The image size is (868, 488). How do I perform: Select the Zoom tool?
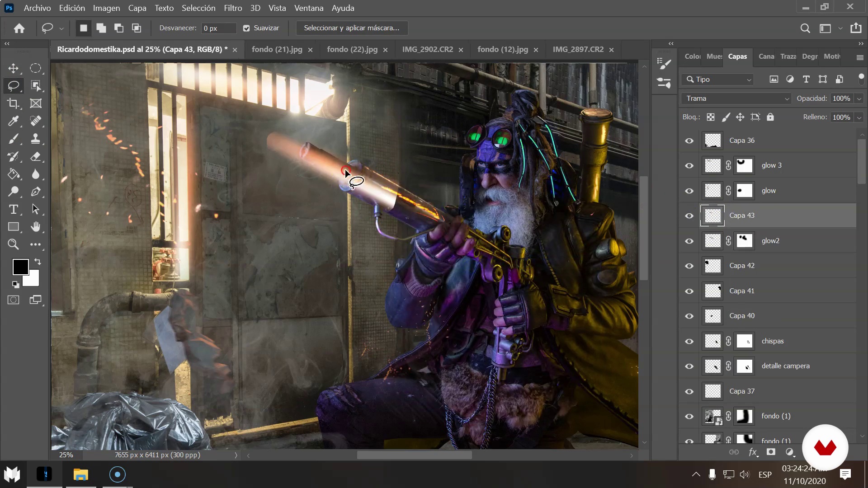(14, 244)
